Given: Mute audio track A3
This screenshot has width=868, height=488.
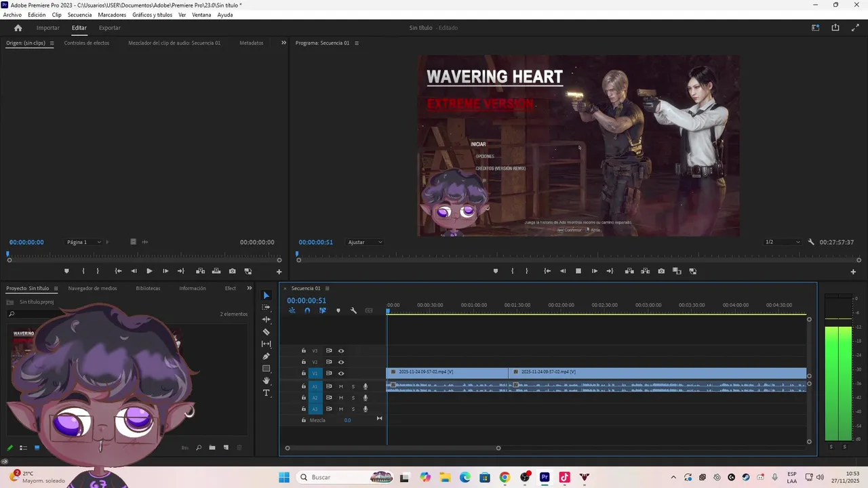Looking at the screenshot, I should tap(341, 409).
